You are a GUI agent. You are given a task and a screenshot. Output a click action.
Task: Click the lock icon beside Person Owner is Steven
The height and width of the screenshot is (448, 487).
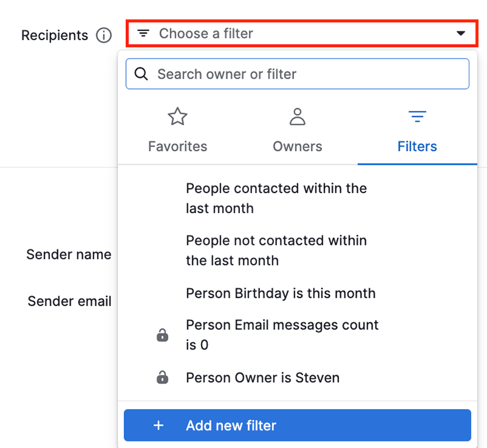point(162,377)
